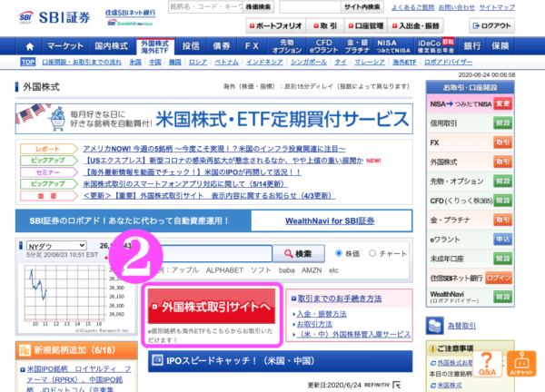Go to the home icon in navigation bar
545x392 pixels.
30,46
